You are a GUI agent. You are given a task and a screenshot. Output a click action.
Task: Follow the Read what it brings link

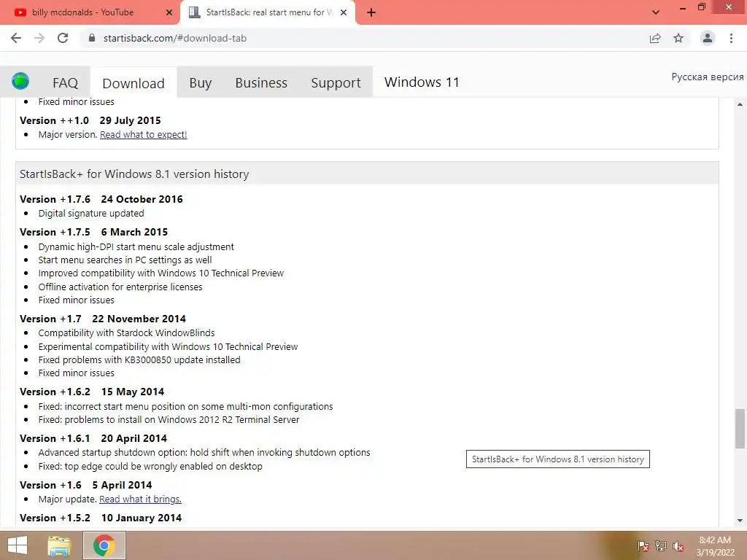[140, 499]
